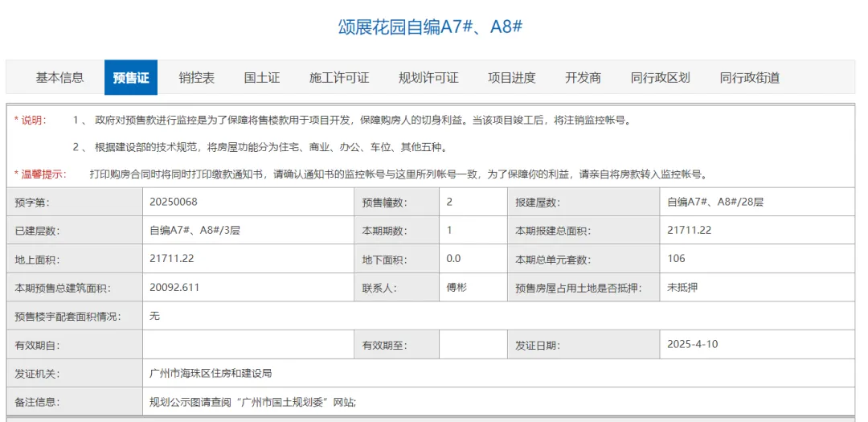
Task: Click the page title 颂展花园自编A7#、A8#
Action: tap(431, 27)
